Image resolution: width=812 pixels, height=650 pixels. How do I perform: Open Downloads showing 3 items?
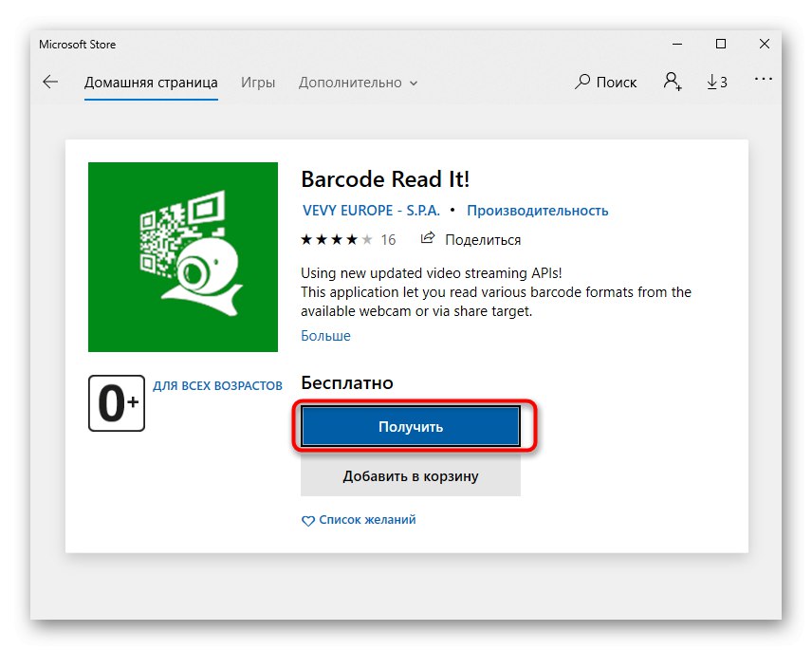(716, 82)
